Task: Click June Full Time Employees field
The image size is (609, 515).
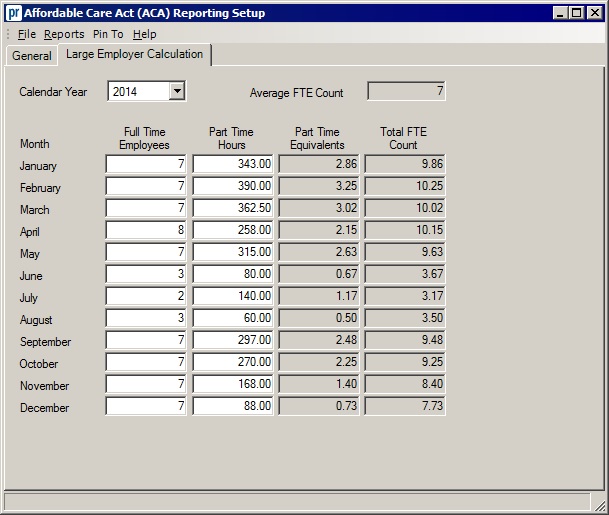Action: [146, 274]
